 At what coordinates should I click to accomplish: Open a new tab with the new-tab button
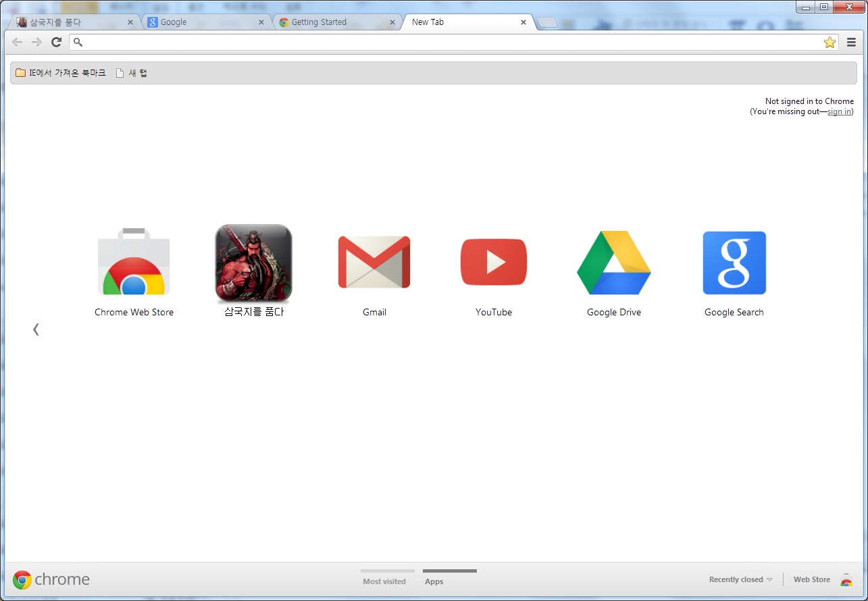pyautogui.click(x=548, y=23)
